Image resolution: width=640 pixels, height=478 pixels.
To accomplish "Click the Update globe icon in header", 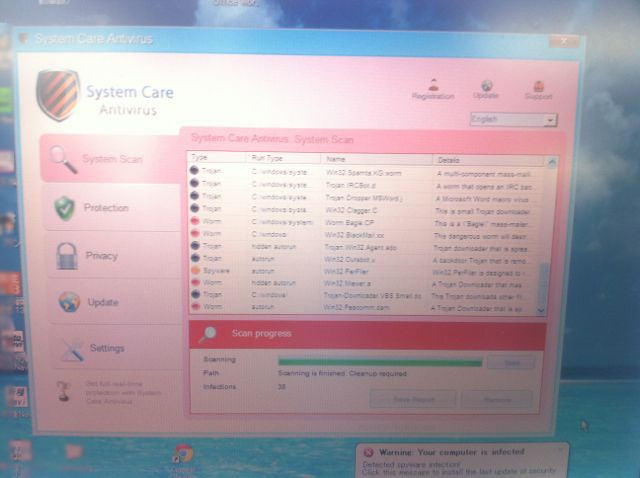I will pyautogui.click(x=486, y=85).
